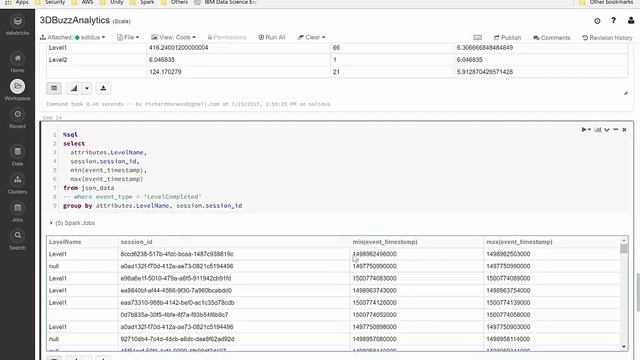Click the Publish button
The height and width of the screenshot is (360, 640).
(507, 38)
